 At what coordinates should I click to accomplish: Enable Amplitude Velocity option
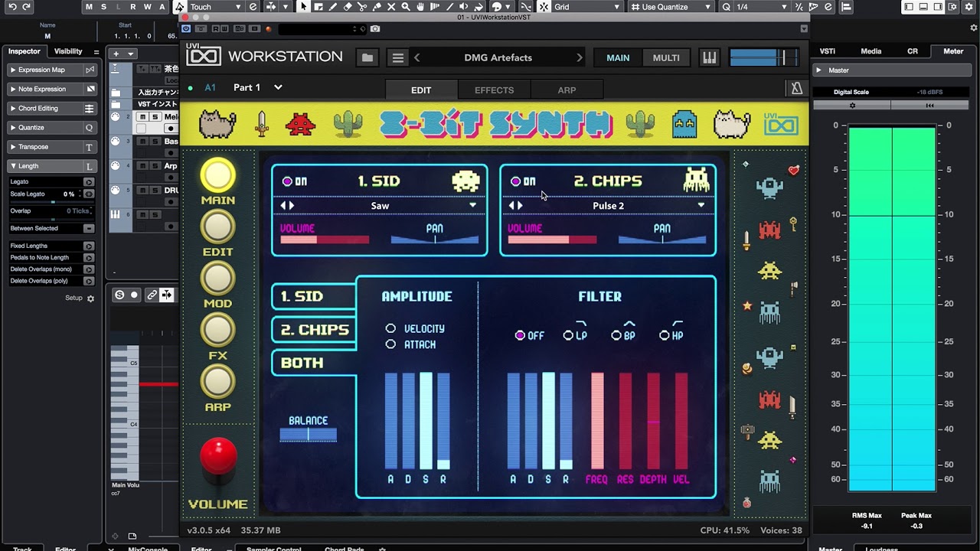pos(390,328)
